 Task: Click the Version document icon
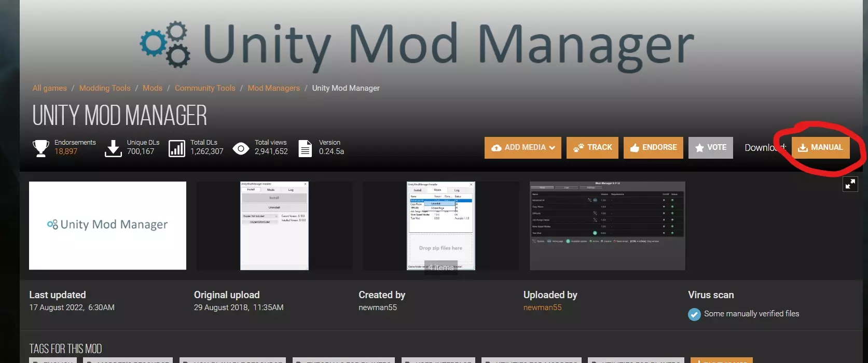tap(305, 148)
